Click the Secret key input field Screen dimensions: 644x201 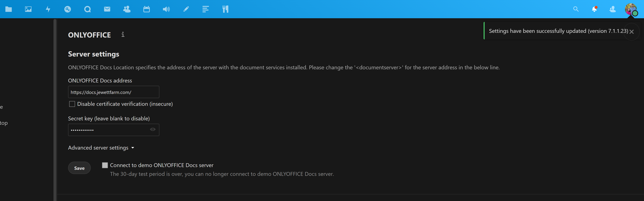(x=114, y=130)
